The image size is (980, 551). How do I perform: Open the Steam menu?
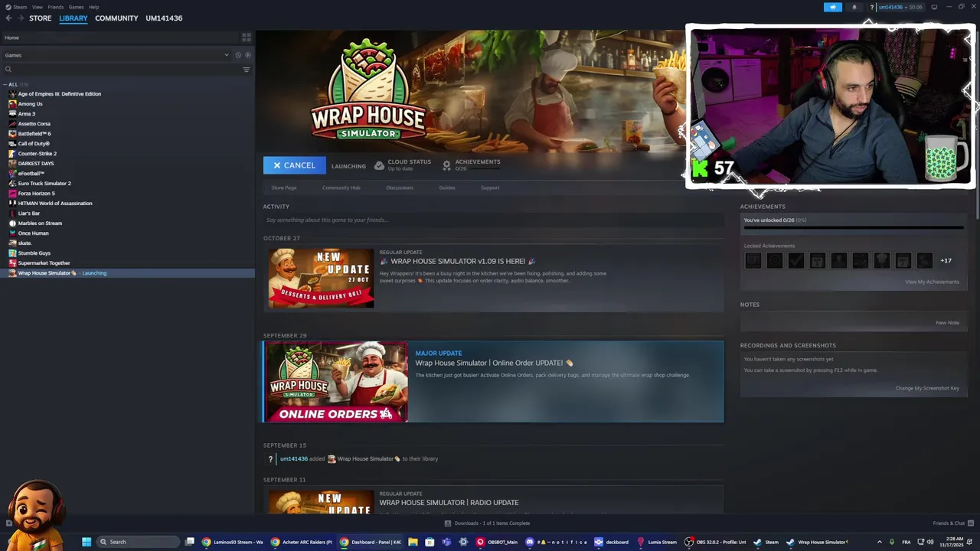tap(20, 7)
